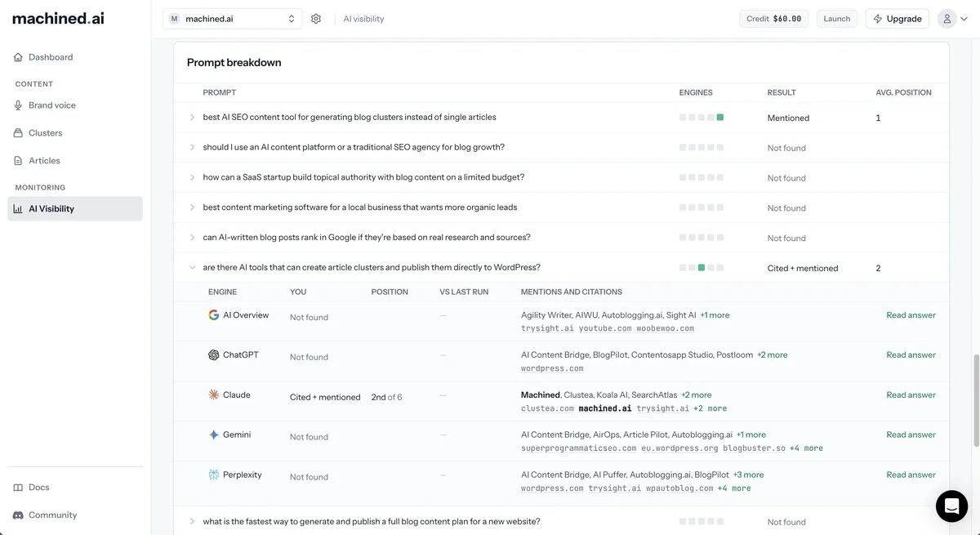Click the AI Visibility bar chart icon

pos(18,209)
